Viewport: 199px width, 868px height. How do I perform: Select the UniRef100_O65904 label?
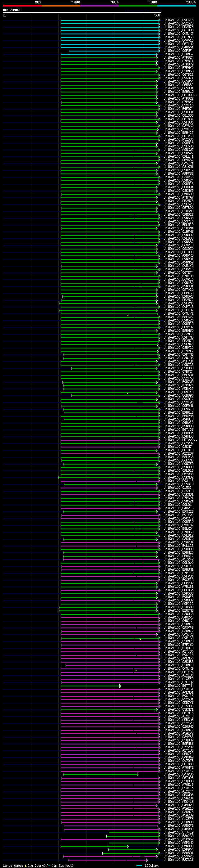[179, 82]
